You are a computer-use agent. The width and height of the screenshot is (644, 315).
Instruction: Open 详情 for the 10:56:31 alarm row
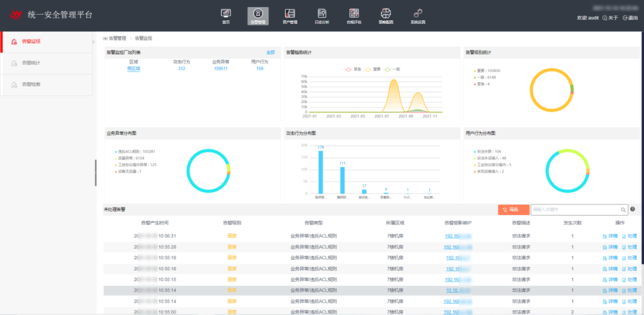[610, 236]
